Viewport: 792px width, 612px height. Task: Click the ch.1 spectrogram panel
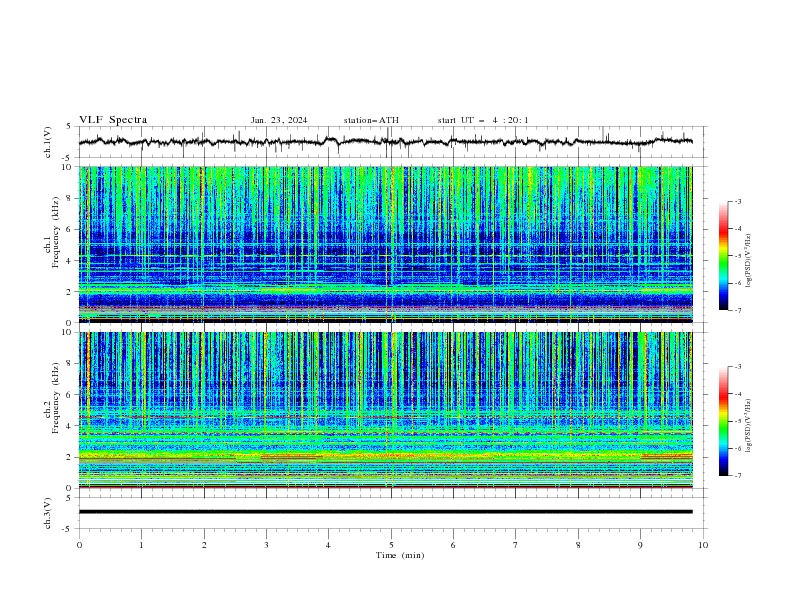click(x=385, y=244)
